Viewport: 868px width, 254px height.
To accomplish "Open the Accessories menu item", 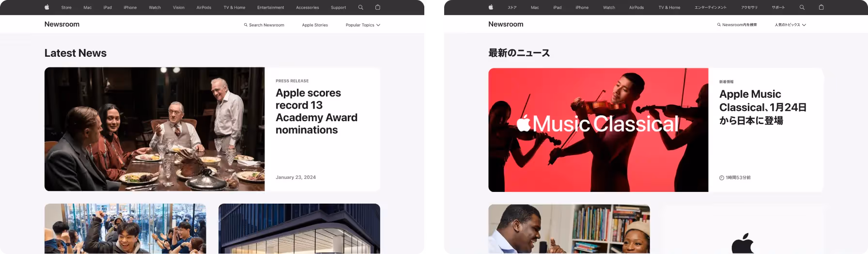I will coord(308,8).
